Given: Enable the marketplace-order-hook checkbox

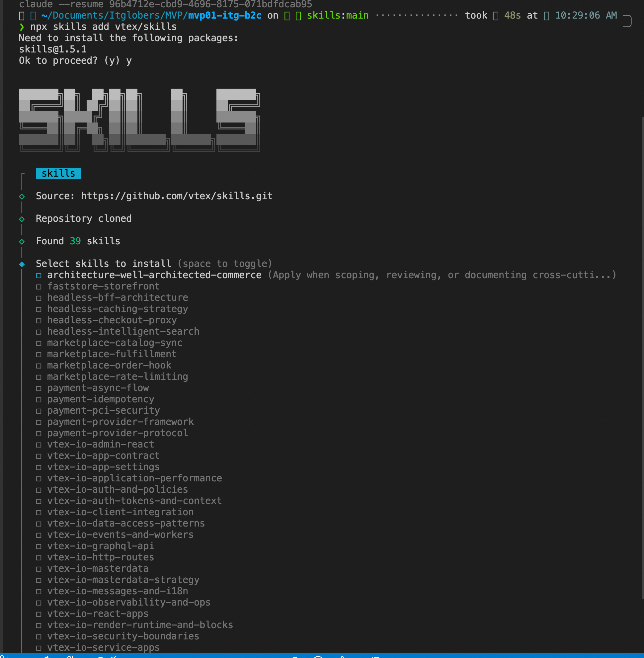Looking at the screenshot, I should pos(39,366).
